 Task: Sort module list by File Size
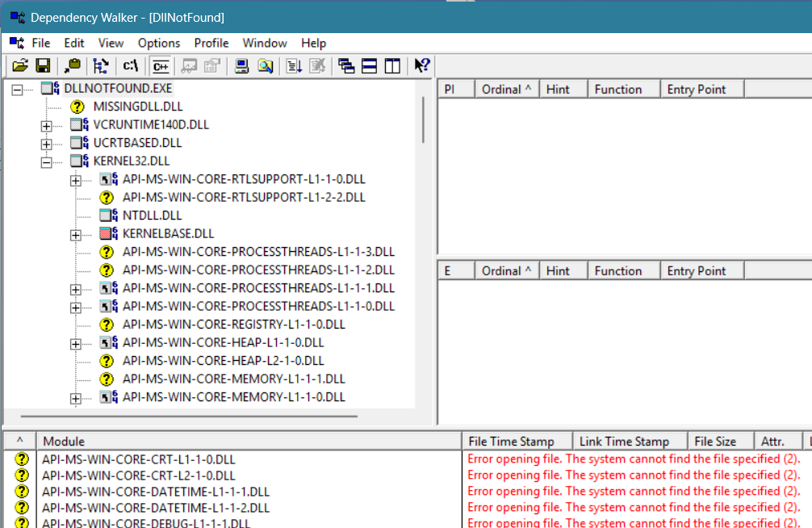[721, 442]
